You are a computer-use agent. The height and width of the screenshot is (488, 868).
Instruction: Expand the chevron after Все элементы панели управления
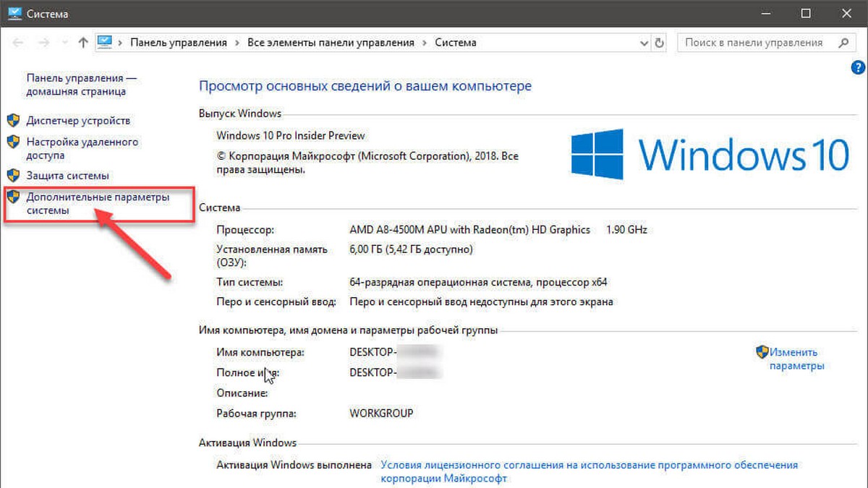pyautogui.click(x=425, y=43)
